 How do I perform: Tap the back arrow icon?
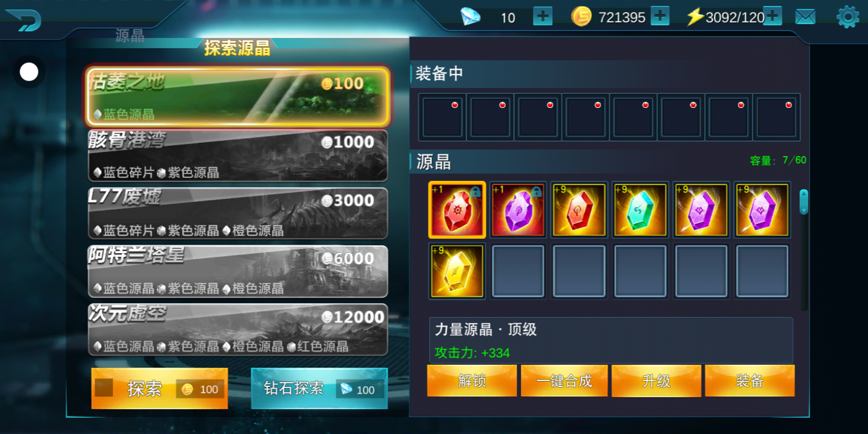(x=23, y=20)
